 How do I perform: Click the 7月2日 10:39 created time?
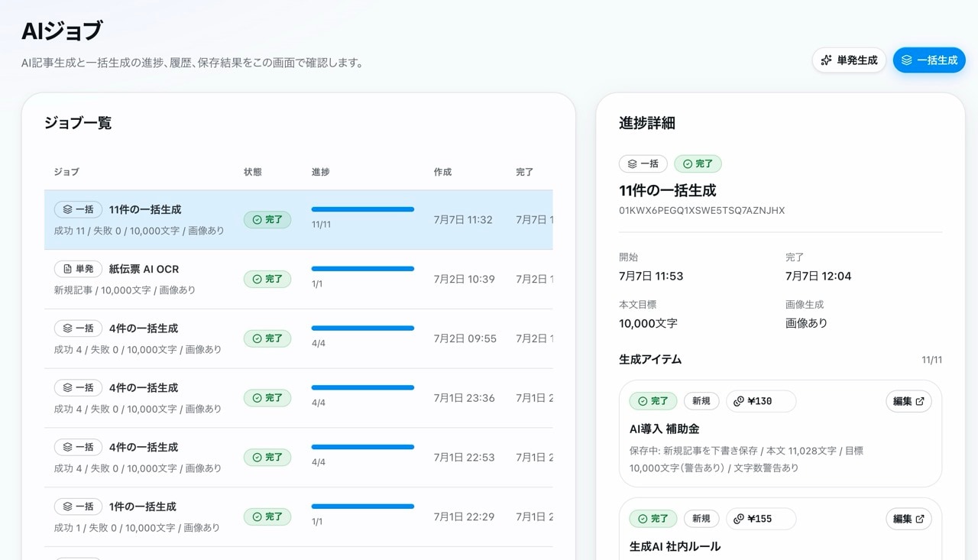click(x=465, y=280)
